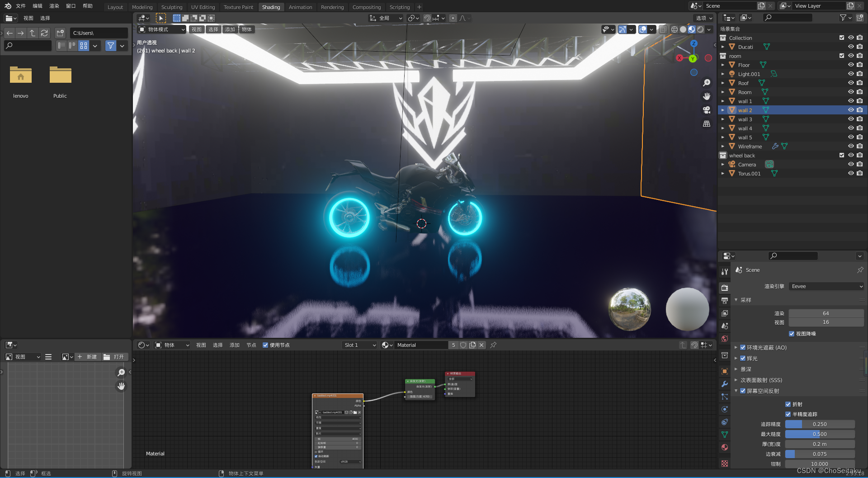Activate the viewport pan hand tool
868x478 pixels.
(x=707, y=96)
